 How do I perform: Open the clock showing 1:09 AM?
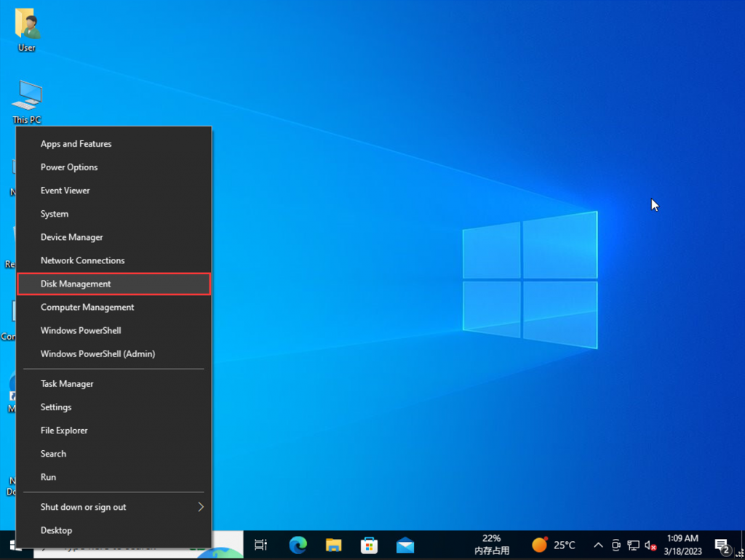pos(682,545)
